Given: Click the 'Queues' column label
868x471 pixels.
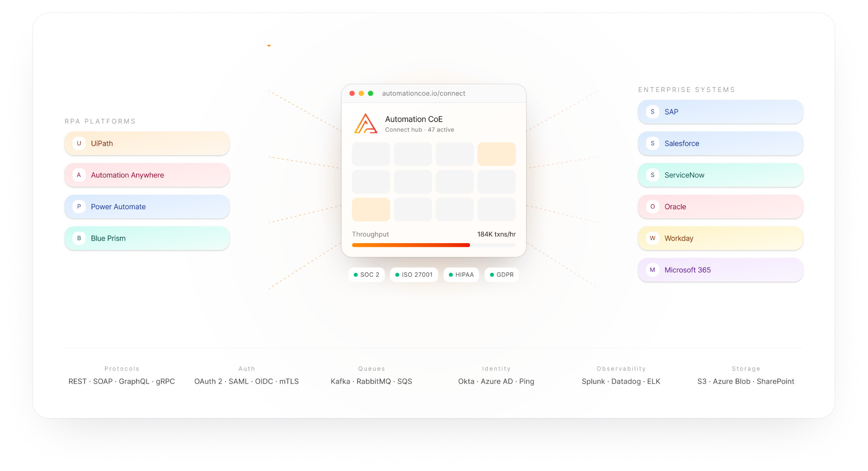Looking at the screenshot, I should point(371,368).
